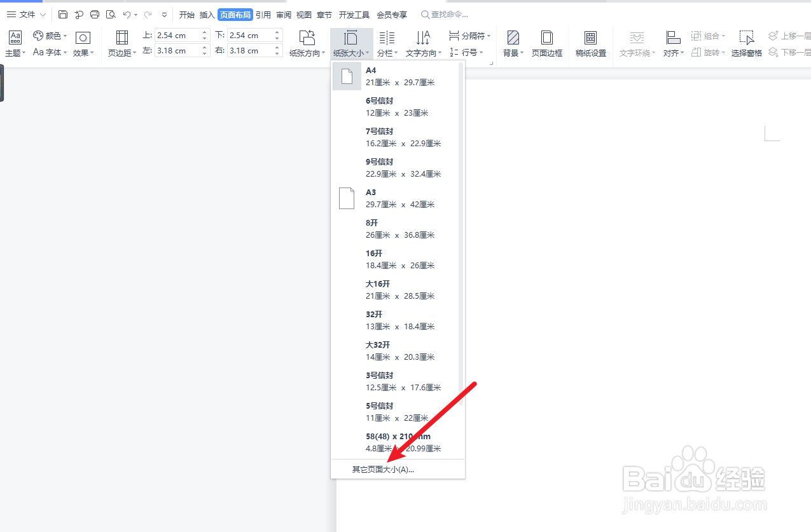Open the 主题 theme icon

coord(15,38)
